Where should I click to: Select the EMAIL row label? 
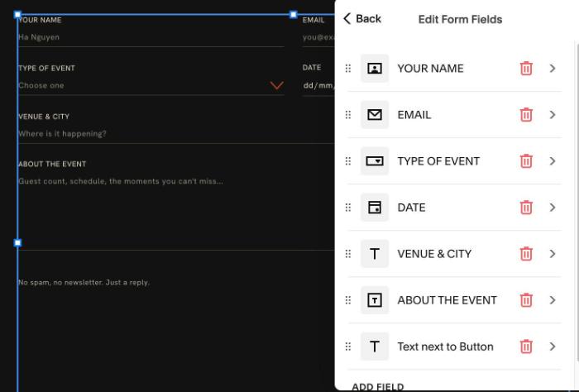(x=414, y=115)
